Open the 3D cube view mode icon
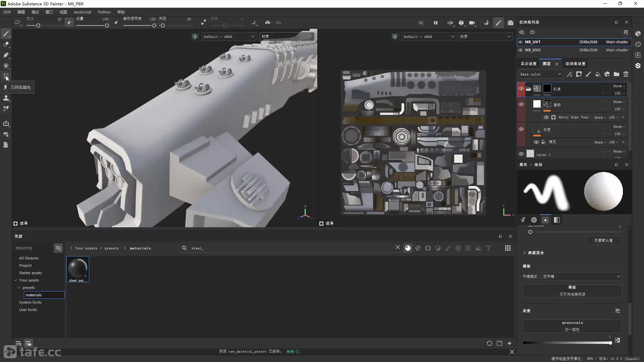 click(462, 23)
